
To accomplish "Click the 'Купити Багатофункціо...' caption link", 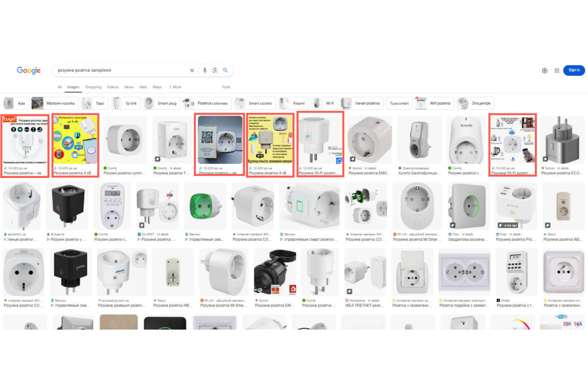I will click(x=419, y=173).
